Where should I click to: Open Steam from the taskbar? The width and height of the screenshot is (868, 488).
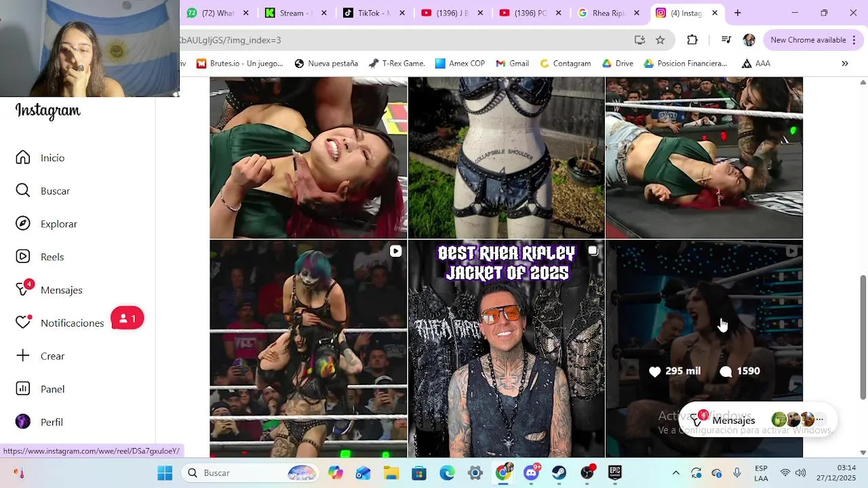pos(559,473)
